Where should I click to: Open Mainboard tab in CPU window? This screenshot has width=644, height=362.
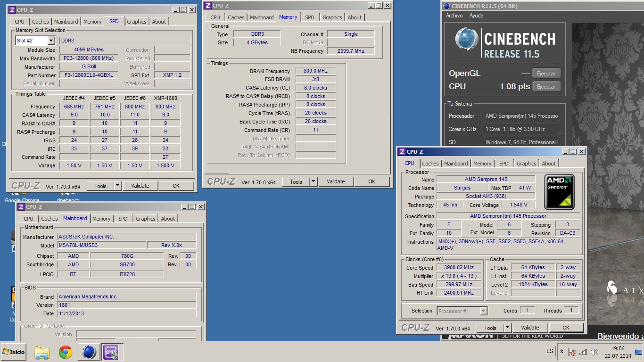pos(456,164)
